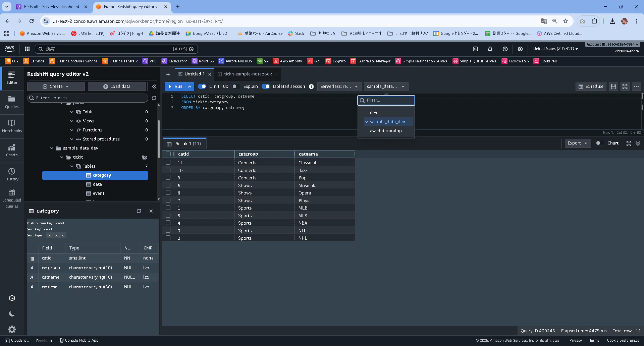Open the Schedule button
Viewport: 644px width, 346px height.
(591, 86)
